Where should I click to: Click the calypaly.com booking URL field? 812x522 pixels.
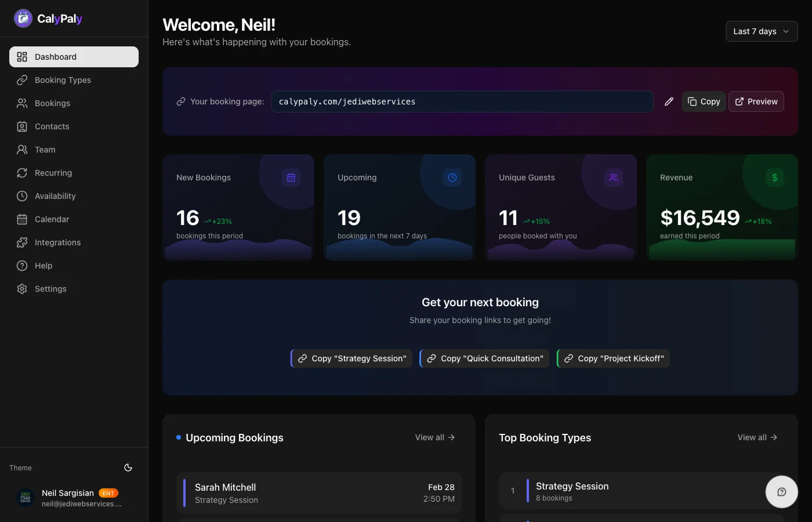(462, 101)
